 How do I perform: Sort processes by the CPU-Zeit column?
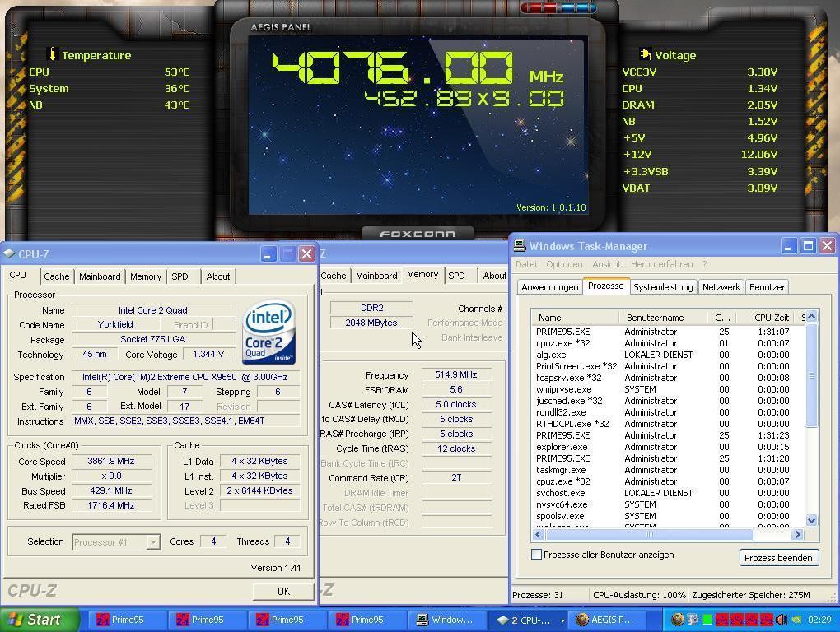pyautogui.click(x=768, y=318)
